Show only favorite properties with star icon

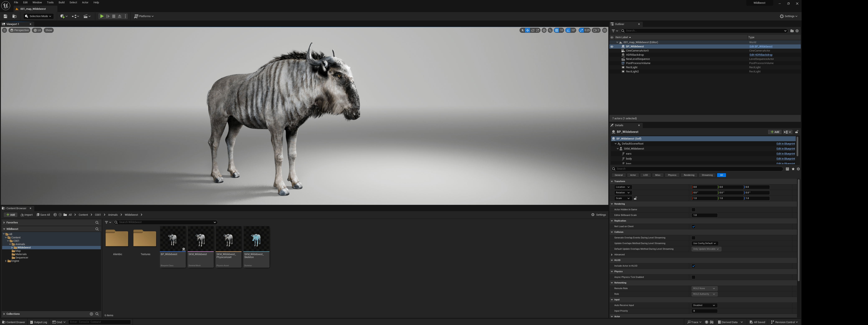coord(793,169)
